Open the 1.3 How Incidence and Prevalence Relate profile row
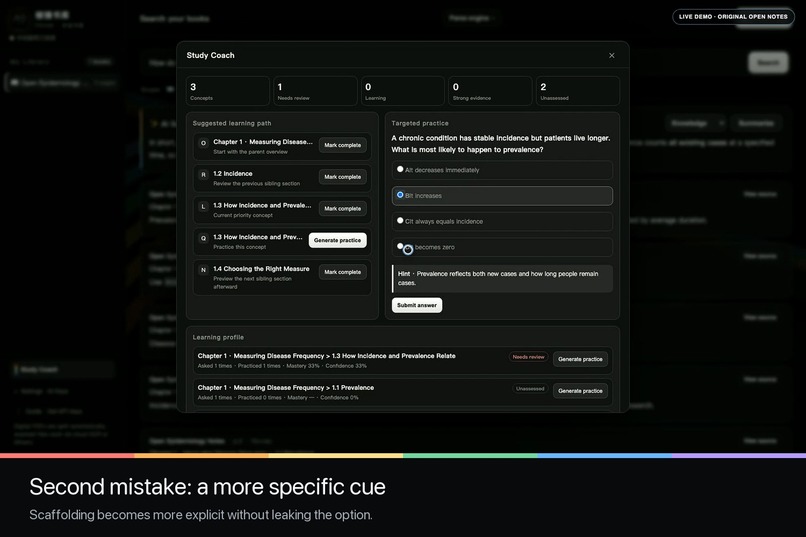806x537 pixels. [x=402, y=360]
